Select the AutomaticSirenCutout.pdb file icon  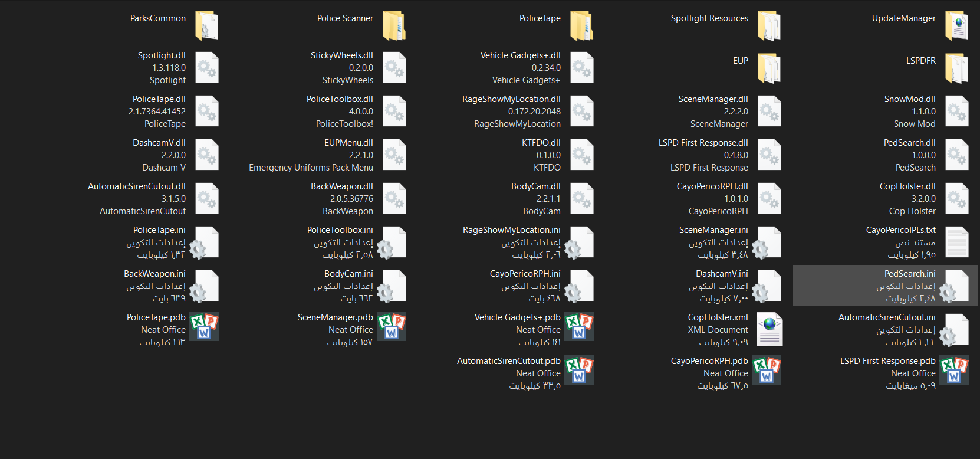pos(579,370)
